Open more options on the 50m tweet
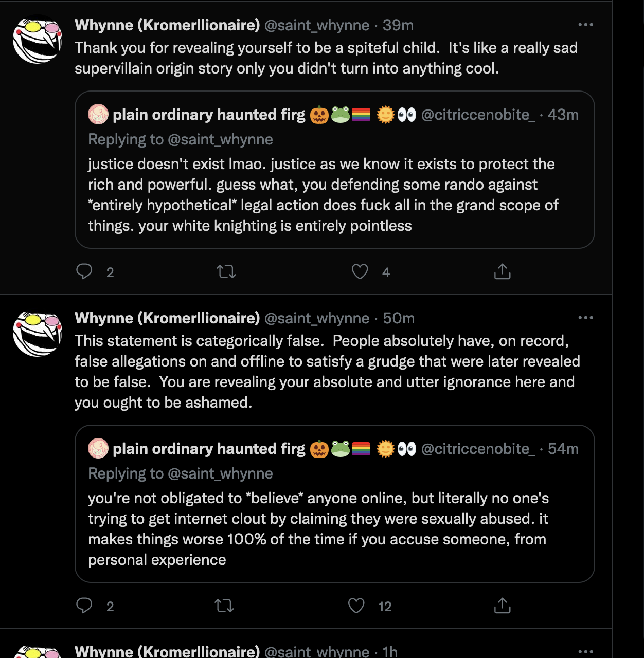644x658 pixels. 585,318
